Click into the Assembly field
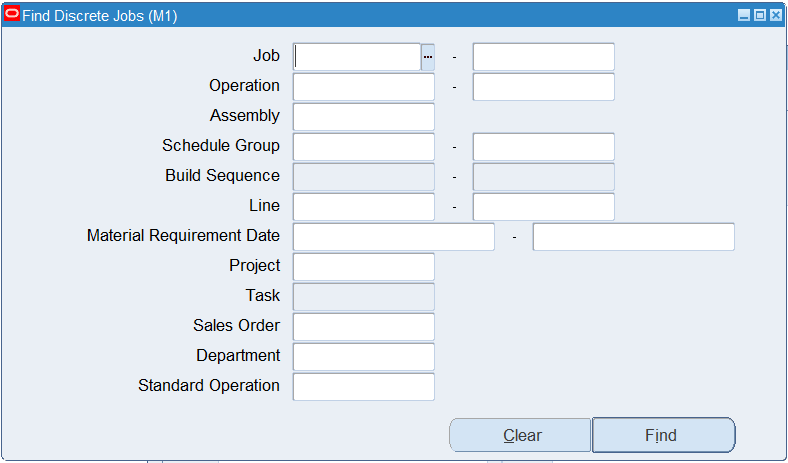This screenshot has height=463, width=788. pyautogui.click(x=363, y=117)
